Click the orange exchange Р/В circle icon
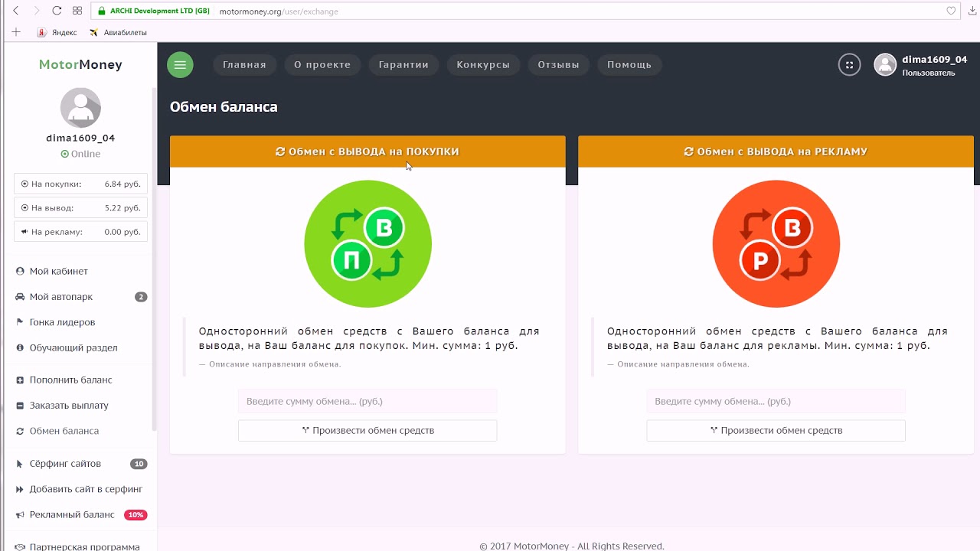Screen dimensions: 980x551 776,243
